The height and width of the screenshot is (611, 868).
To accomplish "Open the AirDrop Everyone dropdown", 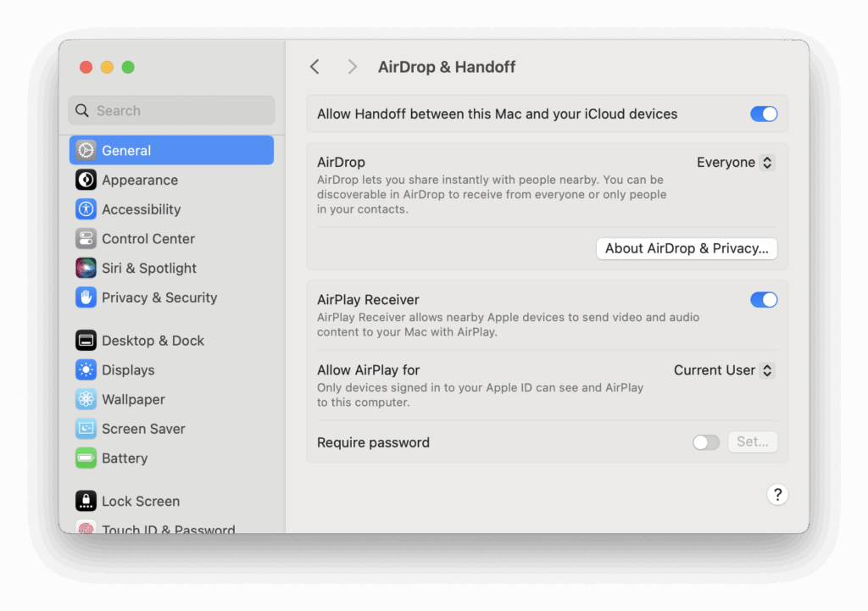I will tap(735, 162).
